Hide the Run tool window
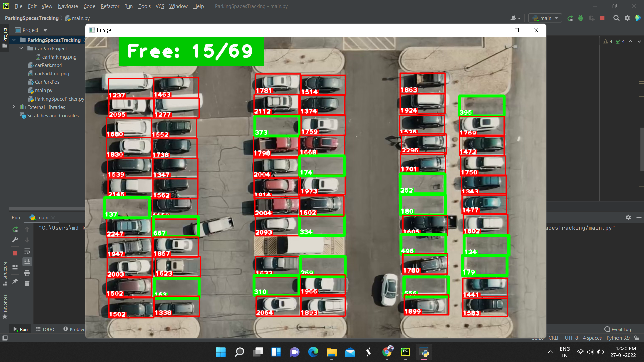644x362 pixels. (x=639, y=217)
